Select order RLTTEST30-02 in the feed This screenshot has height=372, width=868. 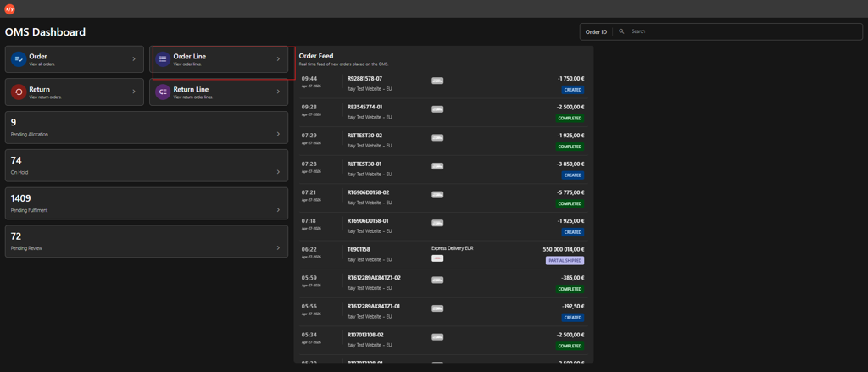click(364, 135)
